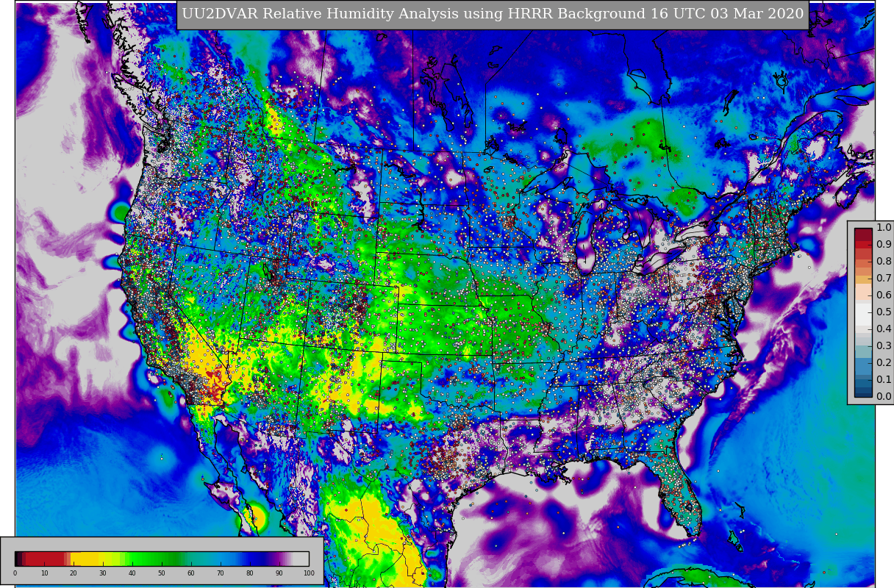This screenshot has width=894, height=588.
Task: Click the '20' tick label on humidity colorbar
Action: click(74, 573)
